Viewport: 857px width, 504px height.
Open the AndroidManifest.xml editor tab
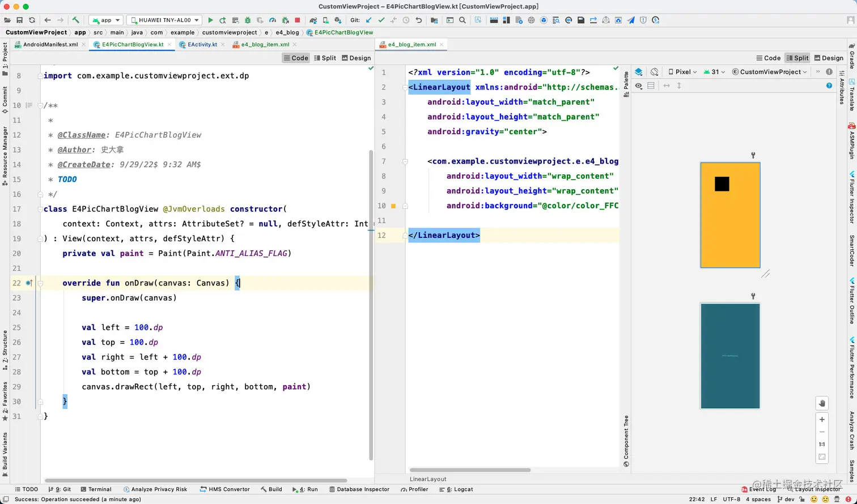coord(50,44)
